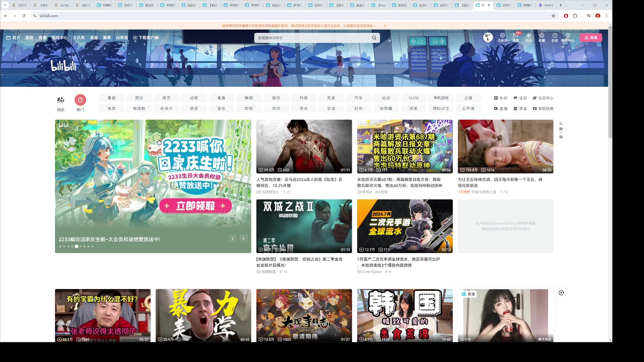Open 活动 events flag link
Screen dimensions: 644x362
coord(520,98)
